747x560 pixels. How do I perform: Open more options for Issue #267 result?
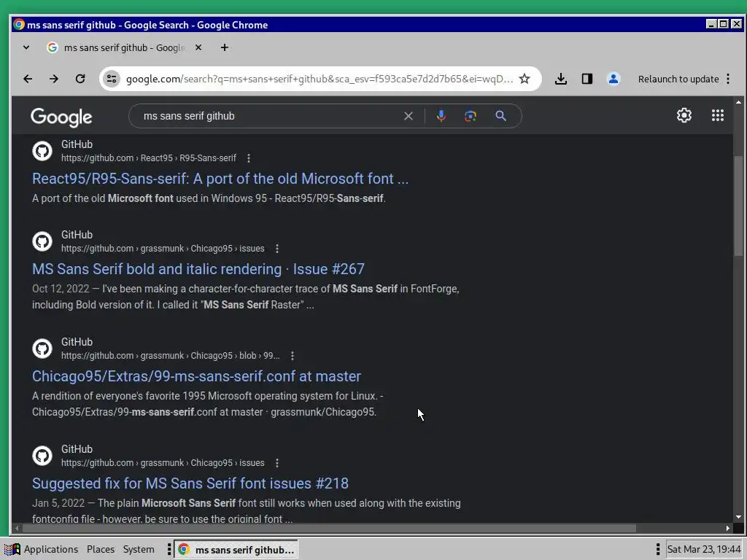pyautogui.click(x=277, y=249)
